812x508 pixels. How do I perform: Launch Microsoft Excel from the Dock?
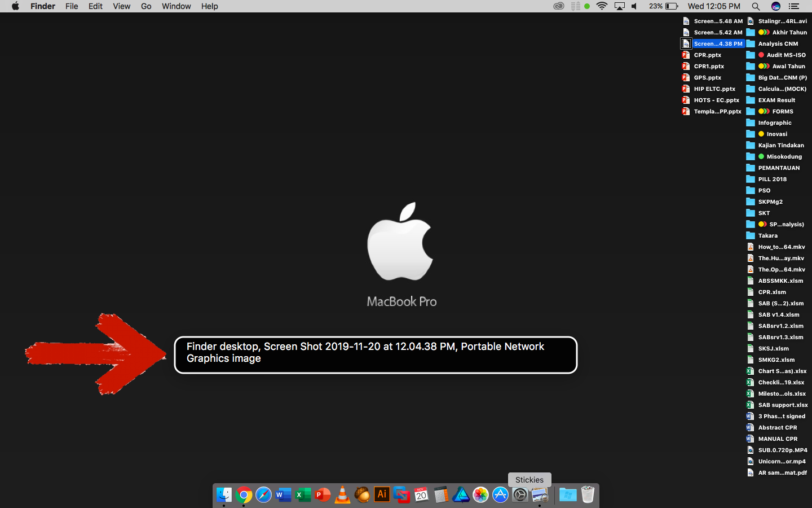[303, 495]
